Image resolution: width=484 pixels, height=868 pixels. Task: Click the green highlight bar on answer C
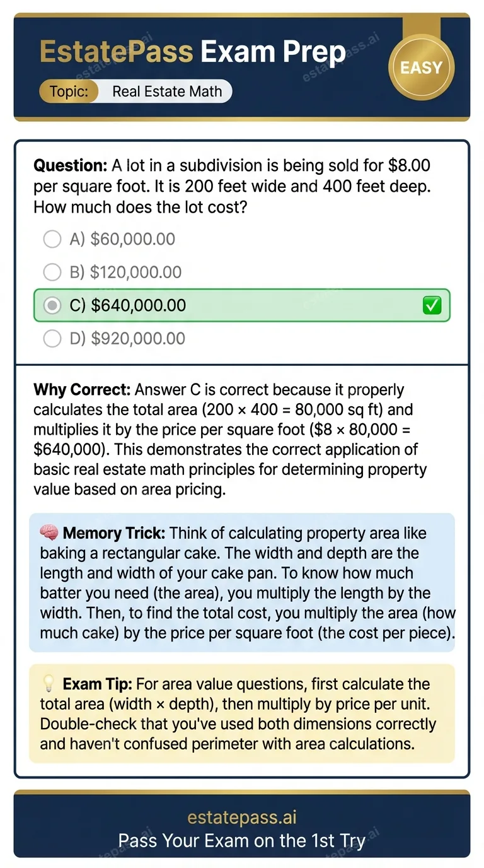[x=242, y=305]
